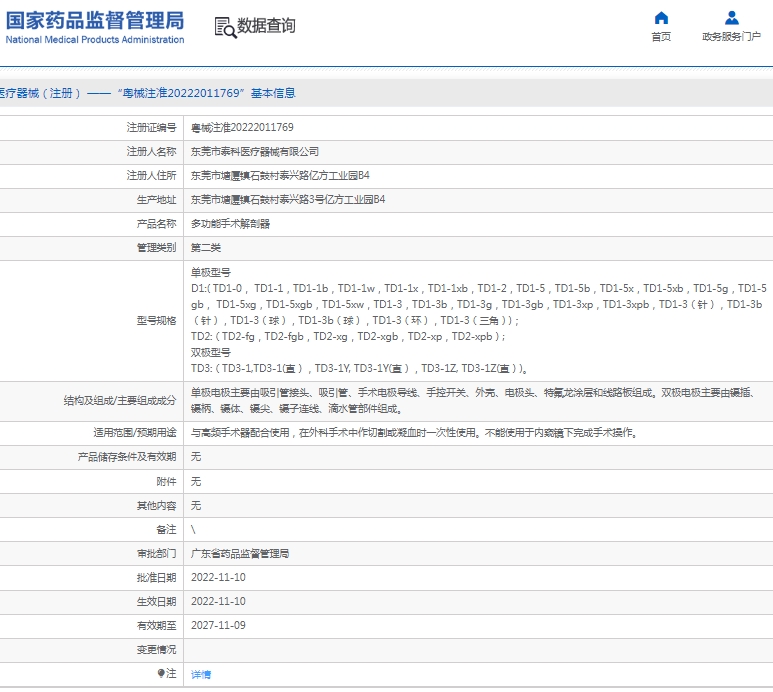Click the TD2 model list line
773x692 pixels.
pyautogui.click(x=348, y=337)
